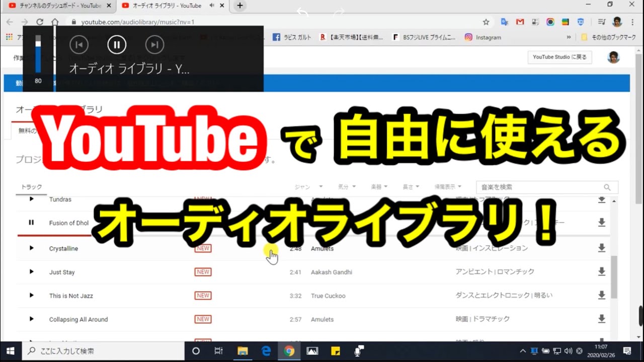Click True Cuckoo artist name

[328, 296]
